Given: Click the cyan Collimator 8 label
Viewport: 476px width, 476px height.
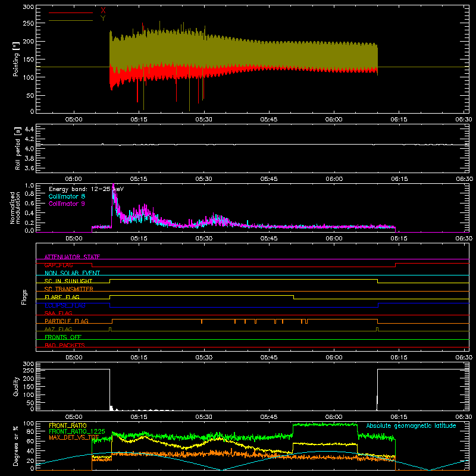Looking at the screenshot, I should pyautogui.click(x=67, y=196).
